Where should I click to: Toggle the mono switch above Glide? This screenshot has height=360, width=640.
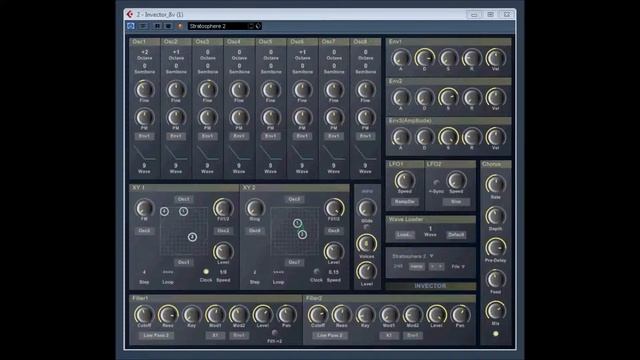[367, 191]
